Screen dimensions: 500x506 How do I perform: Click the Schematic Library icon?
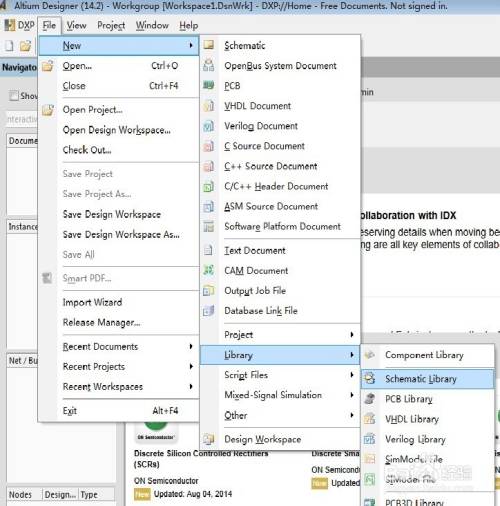(370, 378)
